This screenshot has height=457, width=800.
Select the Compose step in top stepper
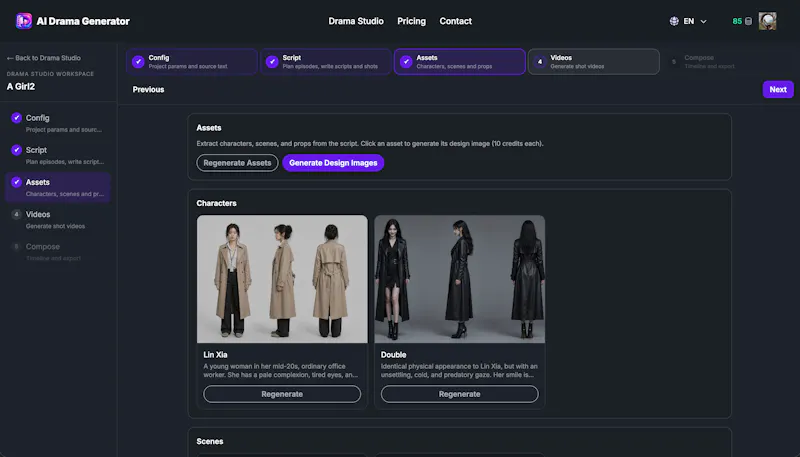tap(728, 62)
